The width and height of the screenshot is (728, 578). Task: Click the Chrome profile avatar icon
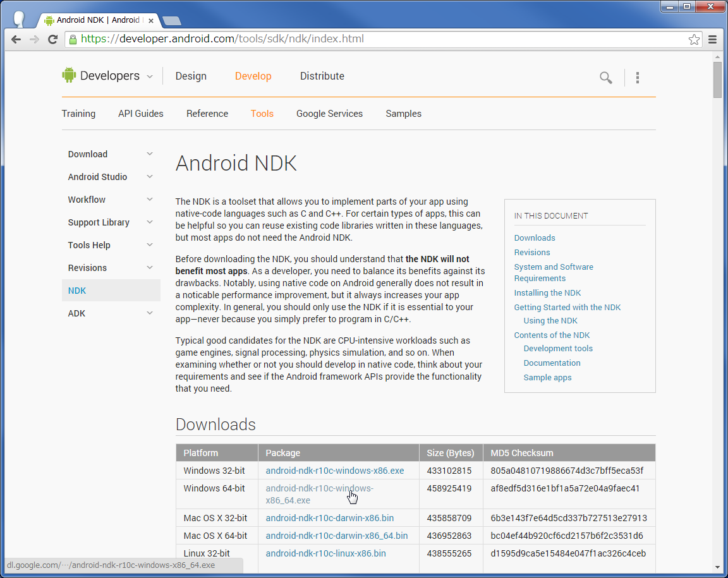coord(19,18)
